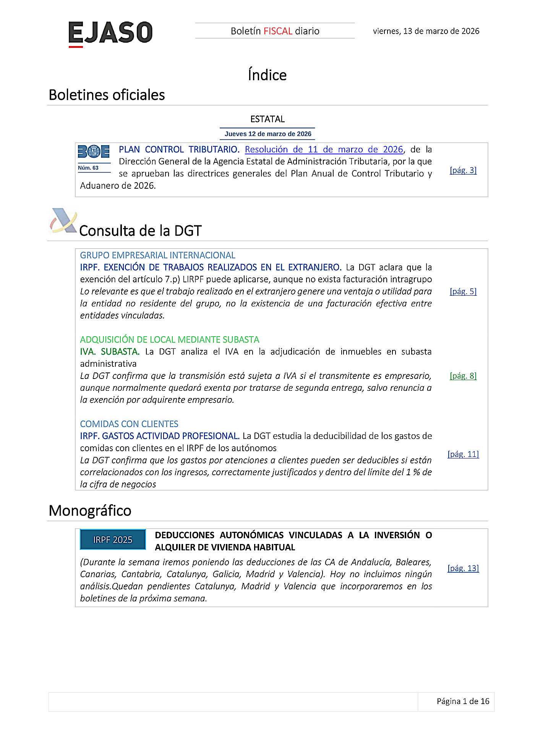
Task: Click the date 'viernes, 13 de marzo de 2026'
Action: point(426,31)
